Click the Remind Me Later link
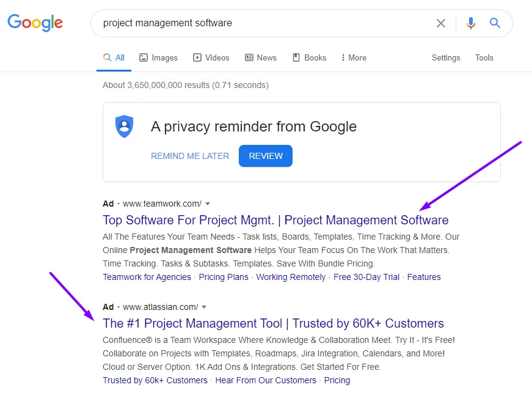532x401 pixels. 190,156
